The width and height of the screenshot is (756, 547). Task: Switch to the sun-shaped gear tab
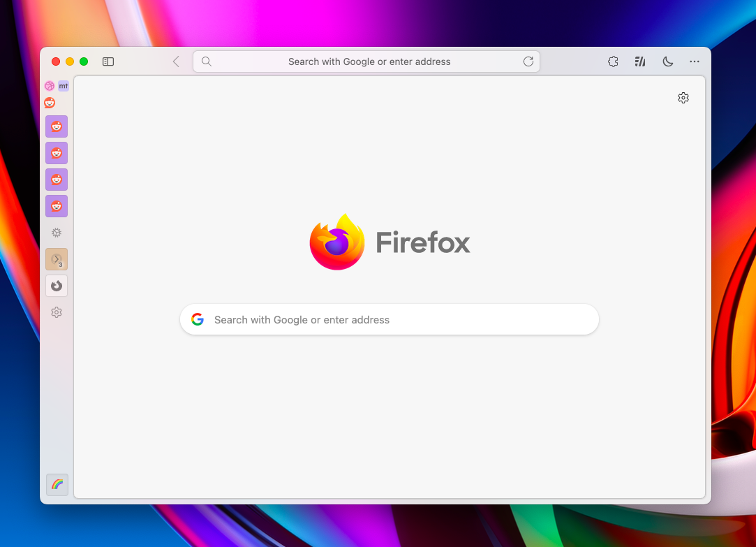tap(57, 233)
